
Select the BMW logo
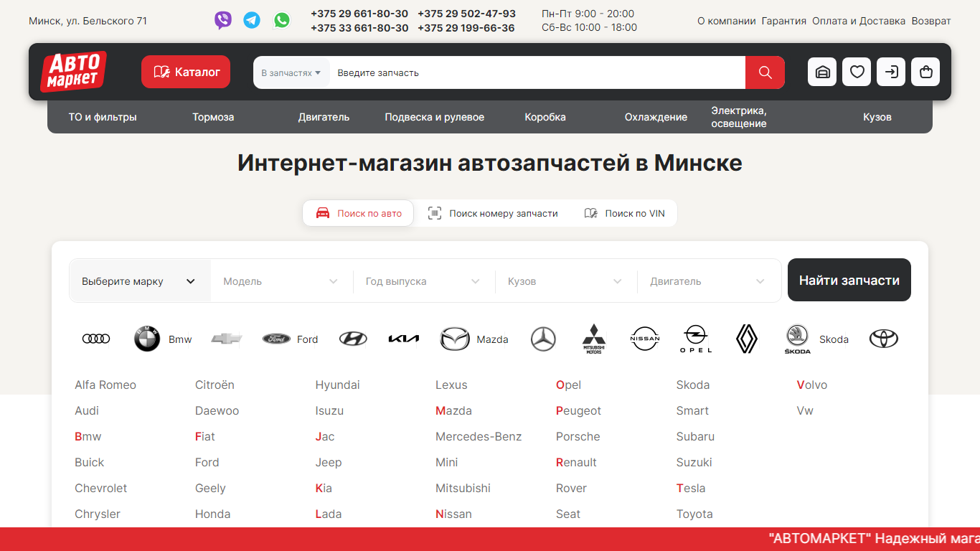pyautogui.click(x=147, y=339)
